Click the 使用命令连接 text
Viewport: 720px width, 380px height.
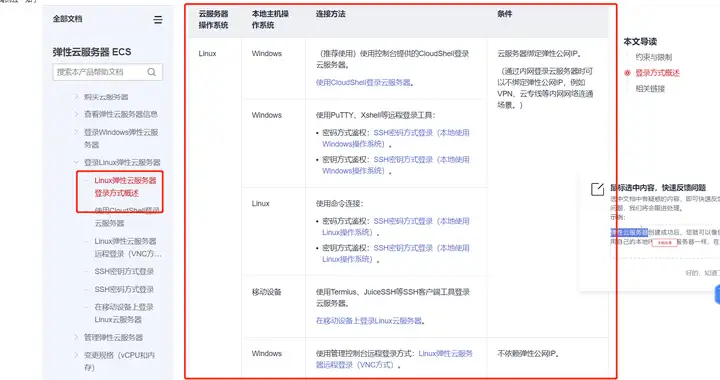pos(339,203)
